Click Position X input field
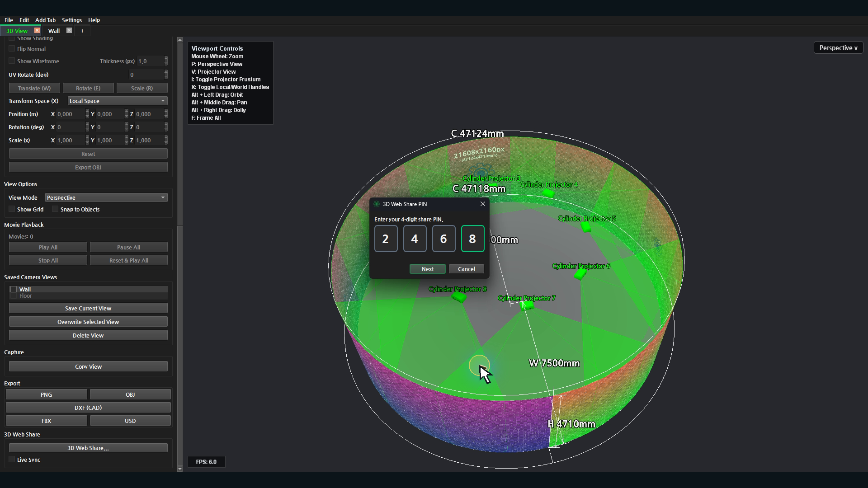Screen dimensions: 868x488 coord(71,114)
